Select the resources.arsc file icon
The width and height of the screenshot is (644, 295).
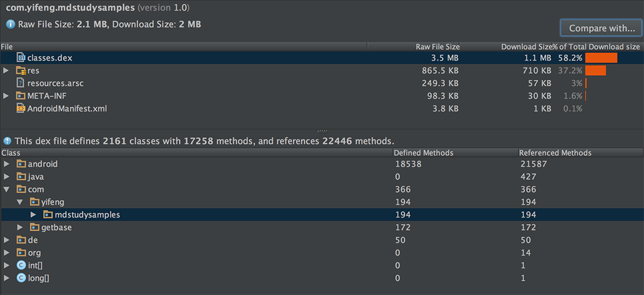point(20,83)
